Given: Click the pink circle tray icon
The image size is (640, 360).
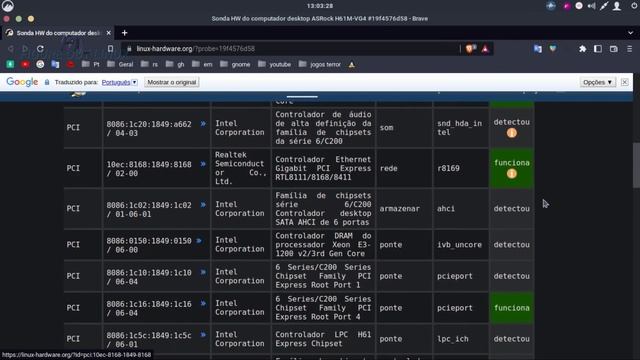Looking at the screenshot, I should (x=566, y=6).
